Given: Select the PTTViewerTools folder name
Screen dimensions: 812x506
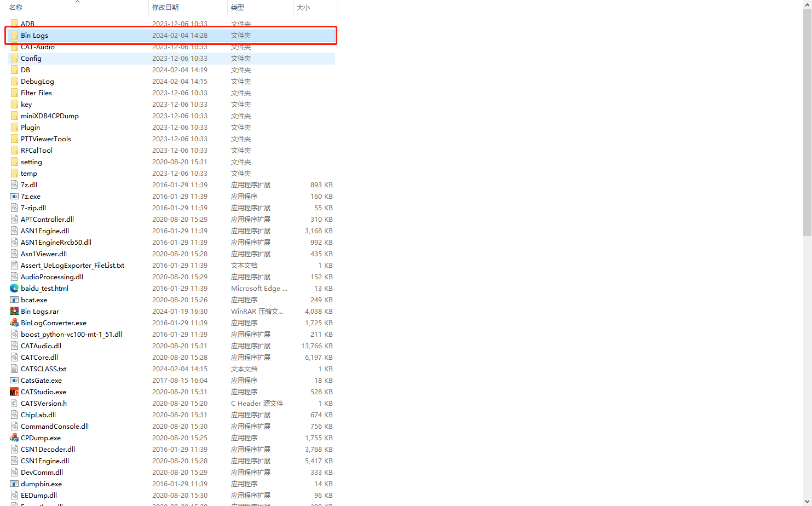Looking at the screenshot, I should pyautogui.click(x=46, y=139).
